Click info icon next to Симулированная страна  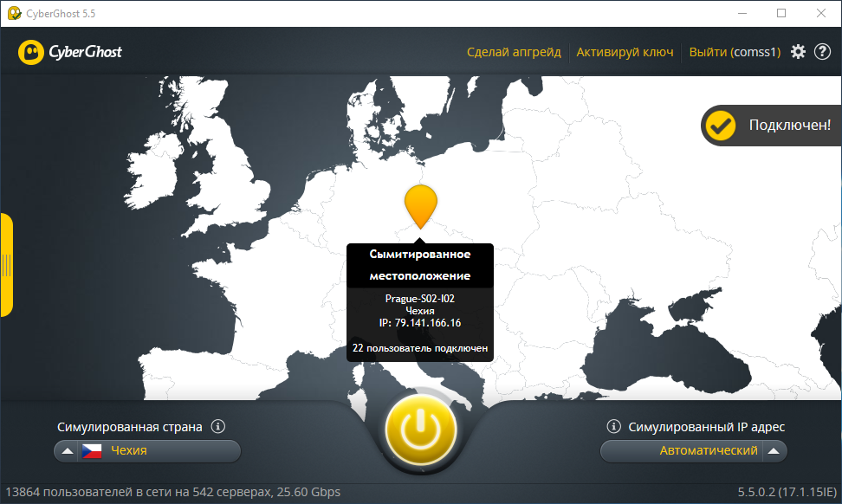[x=218, y=427]
